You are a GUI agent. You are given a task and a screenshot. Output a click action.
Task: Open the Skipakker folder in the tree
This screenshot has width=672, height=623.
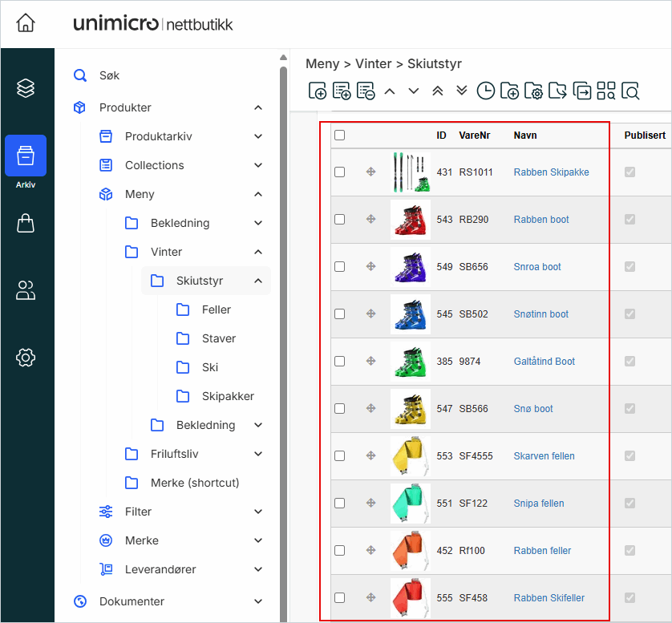[x=228, y=396]
